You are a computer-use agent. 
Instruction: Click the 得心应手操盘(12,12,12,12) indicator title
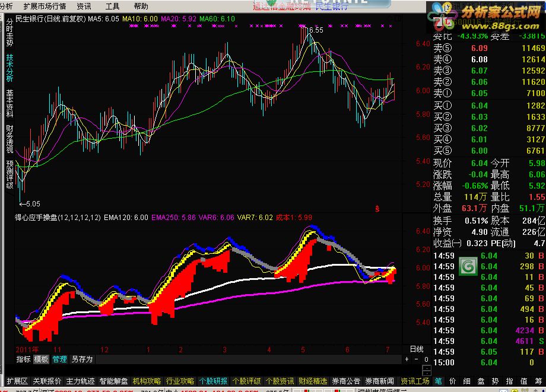click(58, 218)
